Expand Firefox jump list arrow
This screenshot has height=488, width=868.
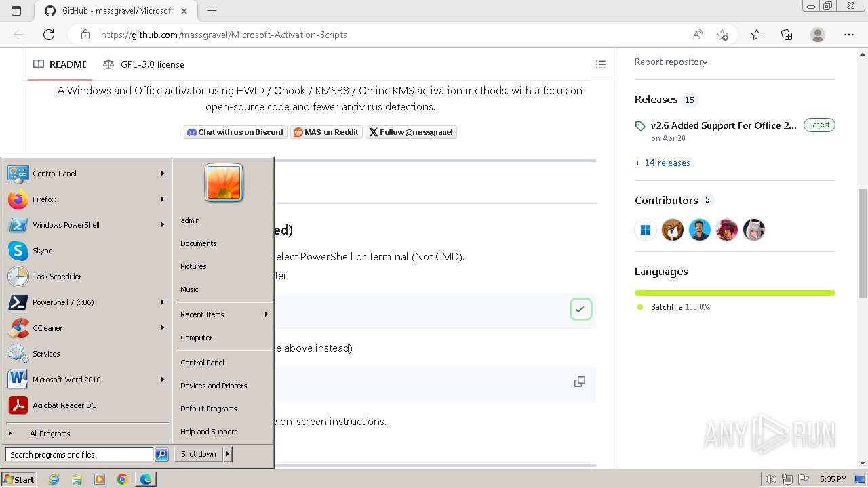point(163,199)
